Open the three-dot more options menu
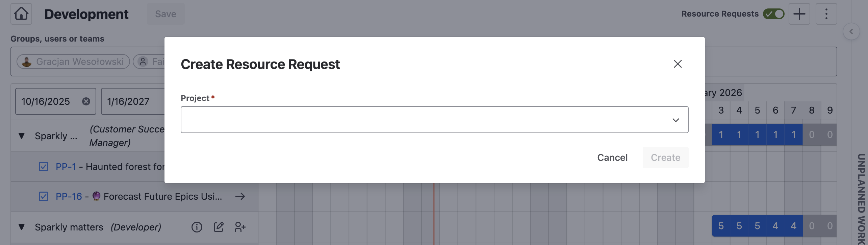Viewport: 868px width, 245px height. [x=826, y=14]
